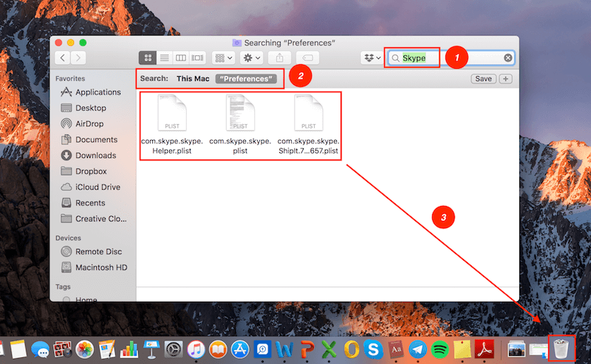Set search scope to This Mac
Viewport: 591px width, 364px height.
coord(193,78)
